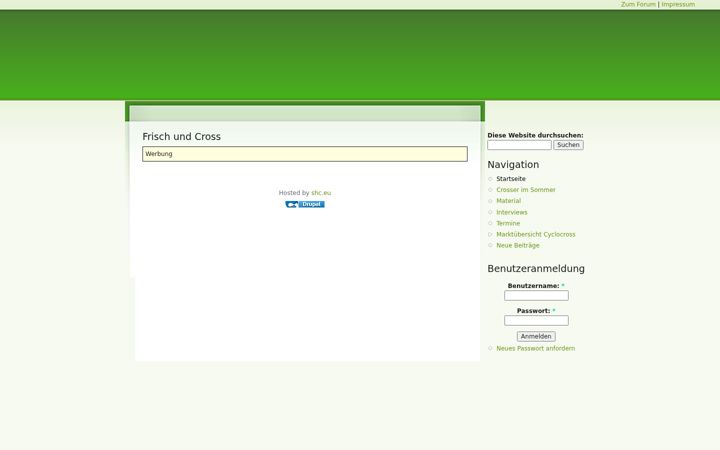Viewport: 720px width, 450px height.
Task: Click the Drupal badge icon
Action: (305, 204)
